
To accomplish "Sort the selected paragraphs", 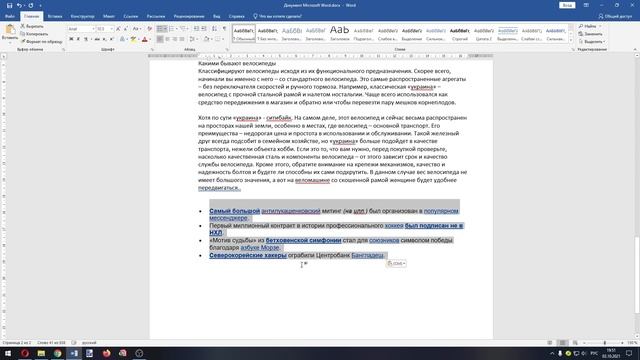I will 214,29.
